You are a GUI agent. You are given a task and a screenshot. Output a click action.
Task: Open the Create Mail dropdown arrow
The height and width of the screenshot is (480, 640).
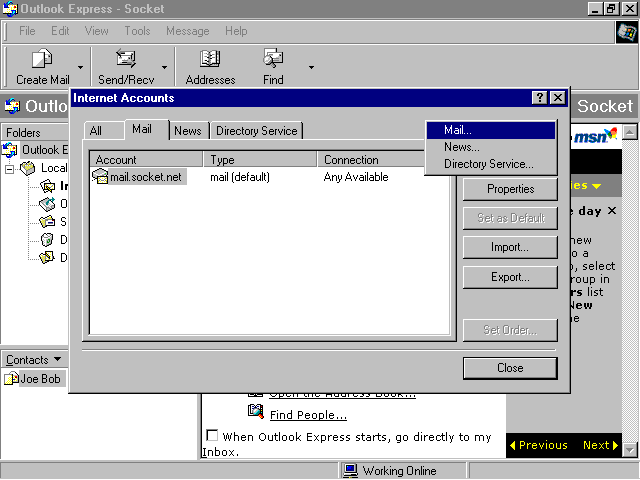[80, 67]
